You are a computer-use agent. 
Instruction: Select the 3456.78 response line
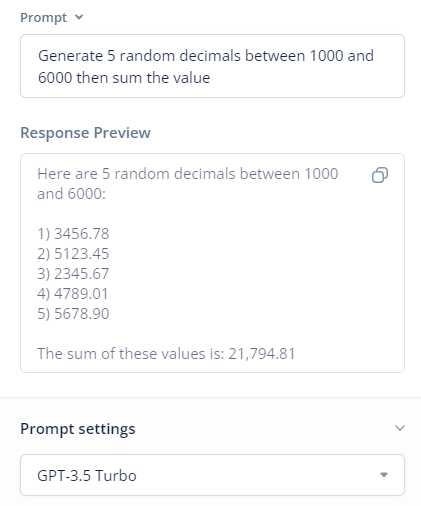pyautogui.click(x=73, y=234)
